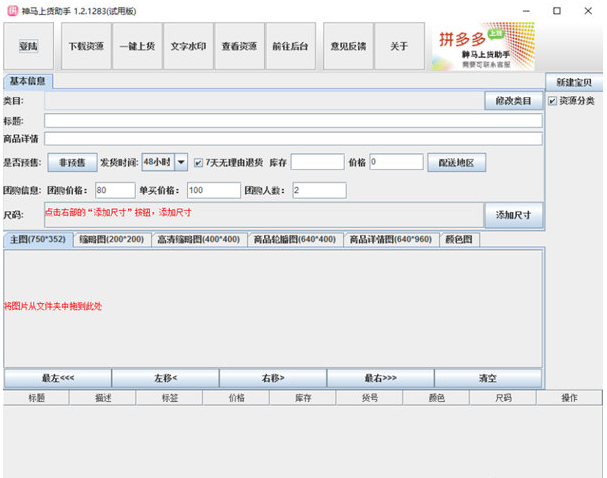607x478 pixels.
Task: Open the 文字水印 text watermark tool
Action: [187, 47]
